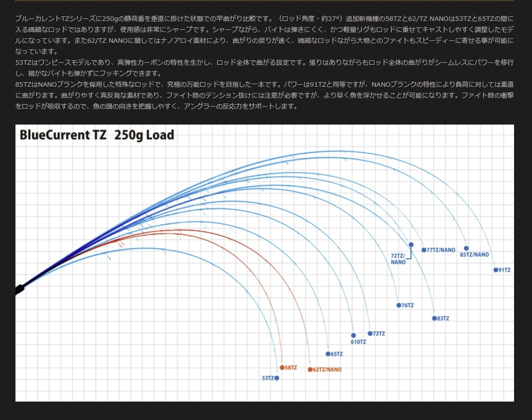Click the paragraph starting "ブルーカレントTZシリーズに250g"

(264, 35)
